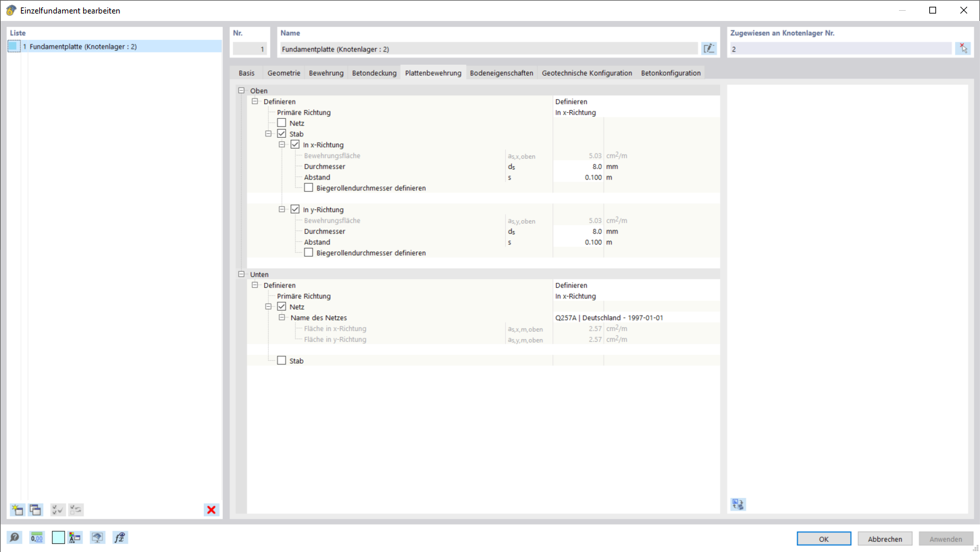This screenshot has width=980, height=552.
Task: Open Primäre Richtung dropdown under Oben
Action: pos(636,112)
